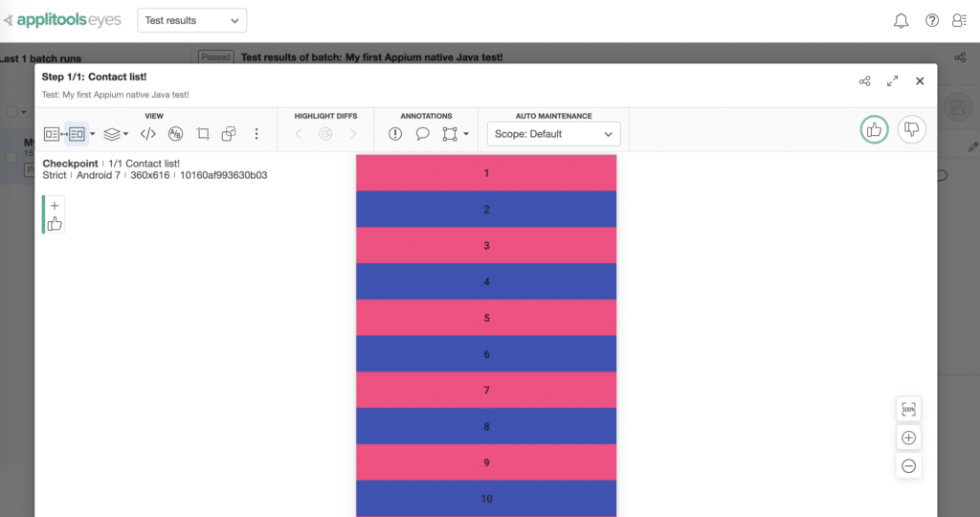Screen dimensions: 980x517
Task: Click the plus icon beside checkpoint
Action: click(x=55, y=206)
